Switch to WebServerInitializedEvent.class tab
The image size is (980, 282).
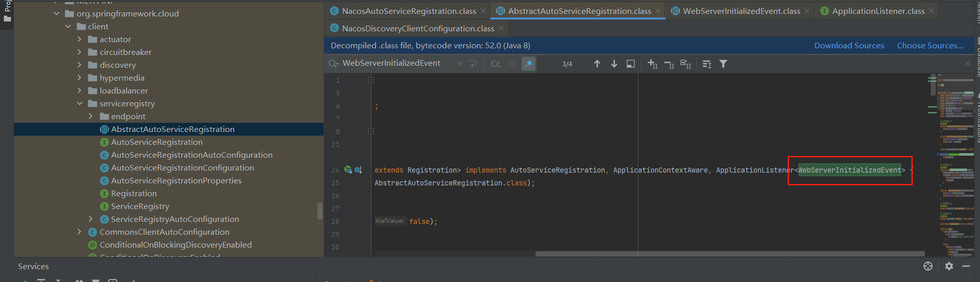pyautogui.click(x=741, y=11)
